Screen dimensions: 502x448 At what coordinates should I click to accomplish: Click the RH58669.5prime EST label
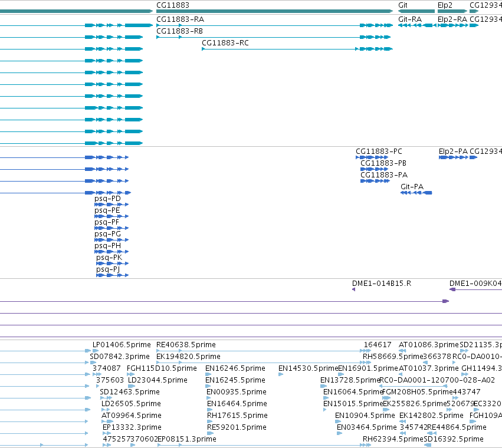point(393,357)
